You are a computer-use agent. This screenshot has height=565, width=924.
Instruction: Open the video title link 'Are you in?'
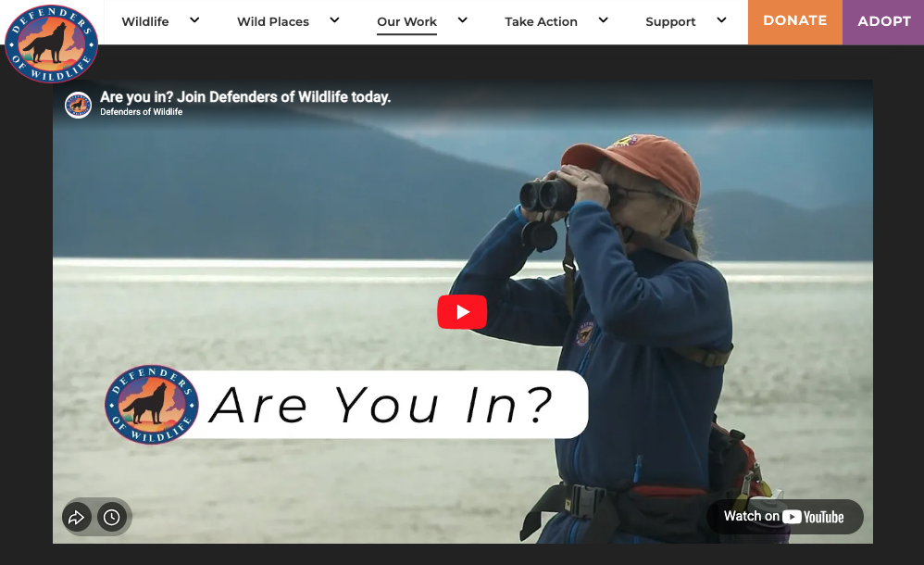(x=245, y=96)
